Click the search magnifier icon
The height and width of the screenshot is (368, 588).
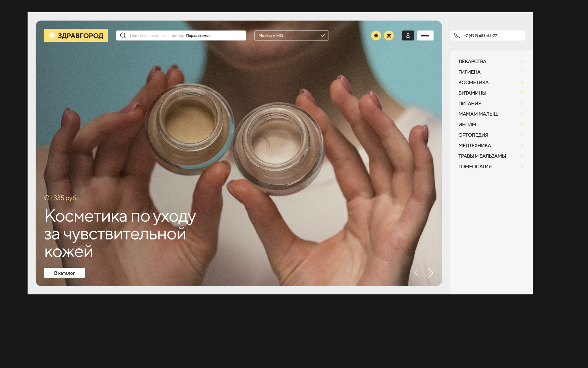coord(123,36)
